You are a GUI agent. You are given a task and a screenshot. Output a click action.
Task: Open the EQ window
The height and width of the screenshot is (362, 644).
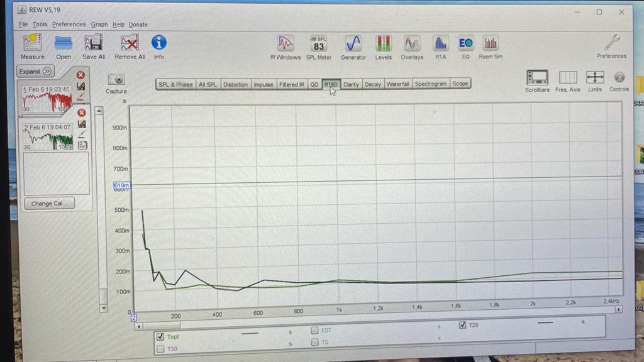pos(465,44)
